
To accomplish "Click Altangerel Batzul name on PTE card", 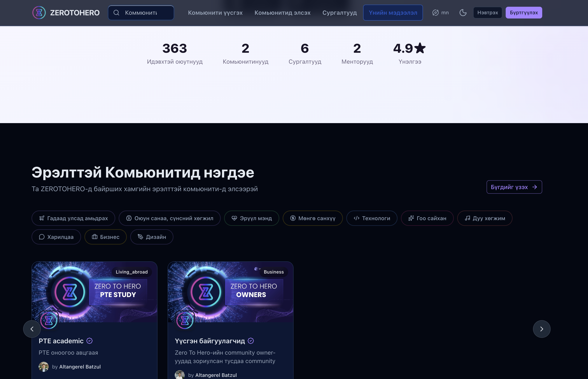I will pyautogui.click(x=80, y=367).
